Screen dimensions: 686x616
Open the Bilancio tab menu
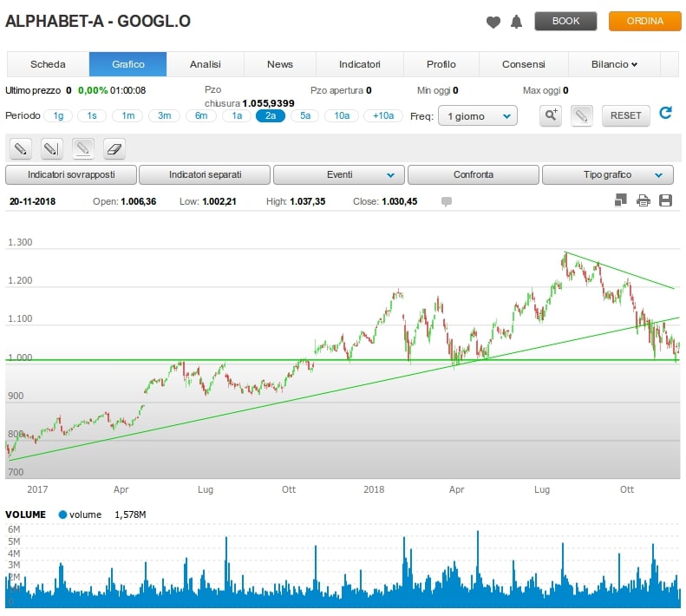click(x=614, y=64)
